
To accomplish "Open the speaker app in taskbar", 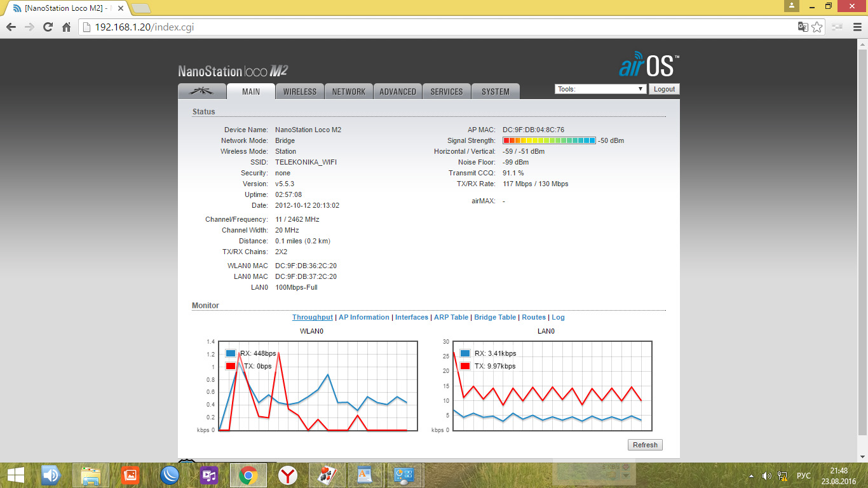I will [x=51, y=475].
